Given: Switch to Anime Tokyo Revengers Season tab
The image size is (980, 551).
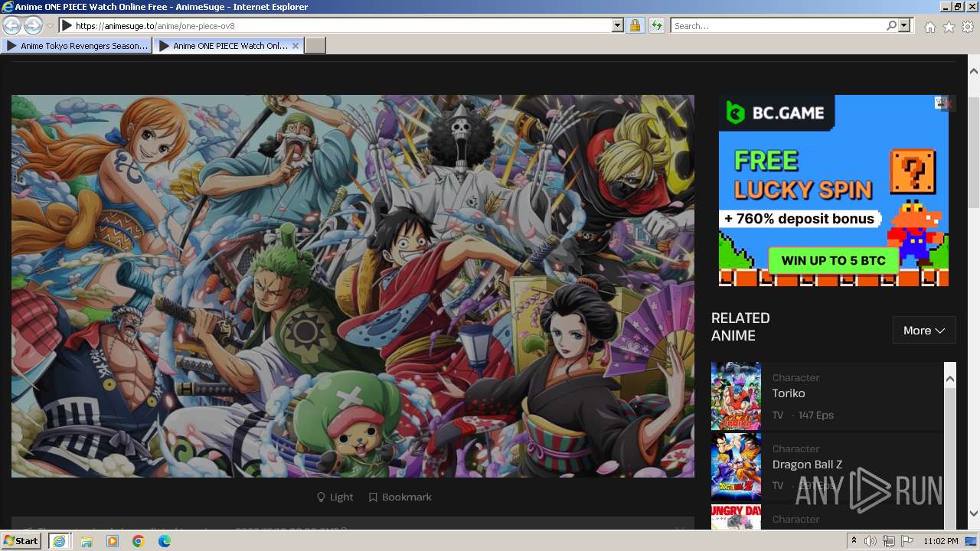Looking at the screenshot, I should point(77,46).
